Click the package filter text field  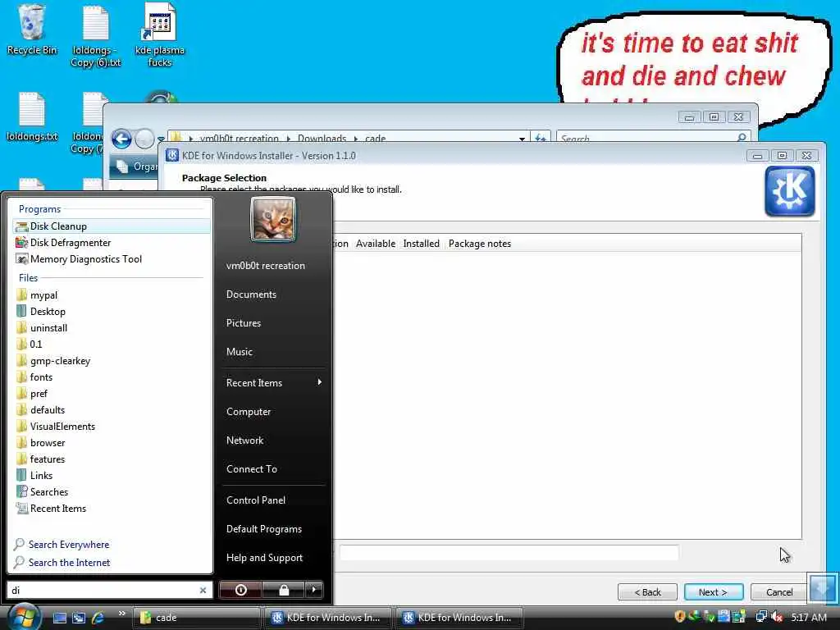509,553
